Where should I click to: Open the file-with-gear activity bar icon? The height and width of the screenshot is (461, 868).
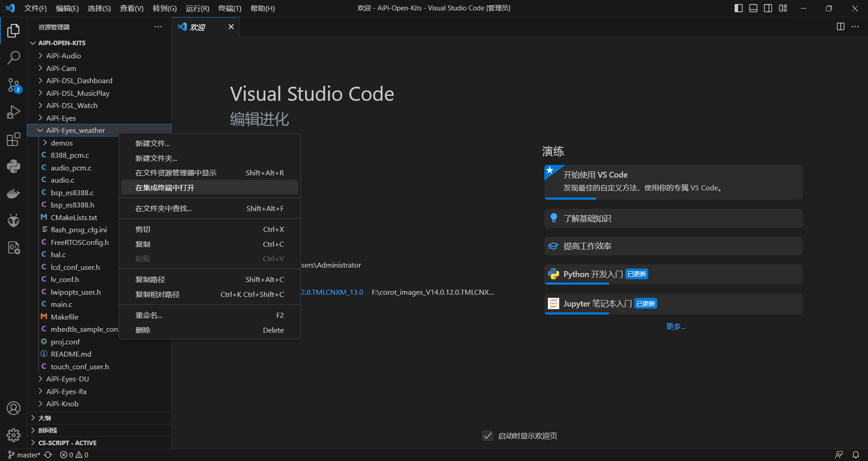click(x=14, y=248)
